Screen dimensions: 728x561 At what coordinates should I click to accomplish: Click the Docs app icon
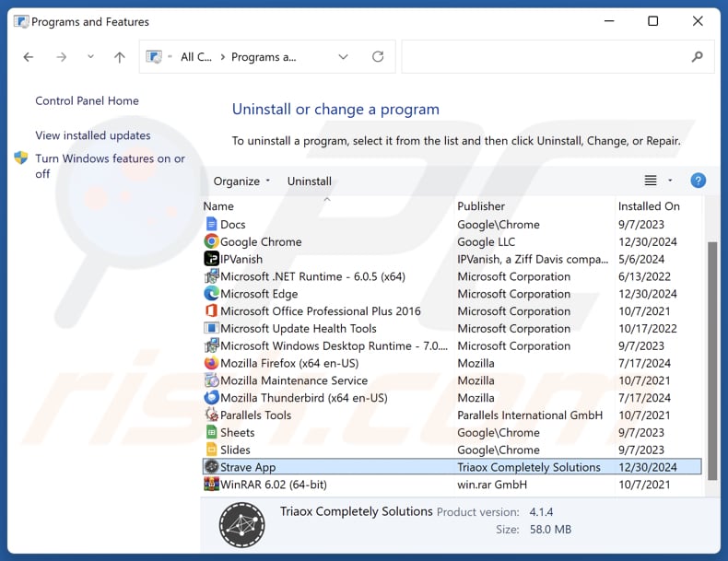click(x=211, y=224)
